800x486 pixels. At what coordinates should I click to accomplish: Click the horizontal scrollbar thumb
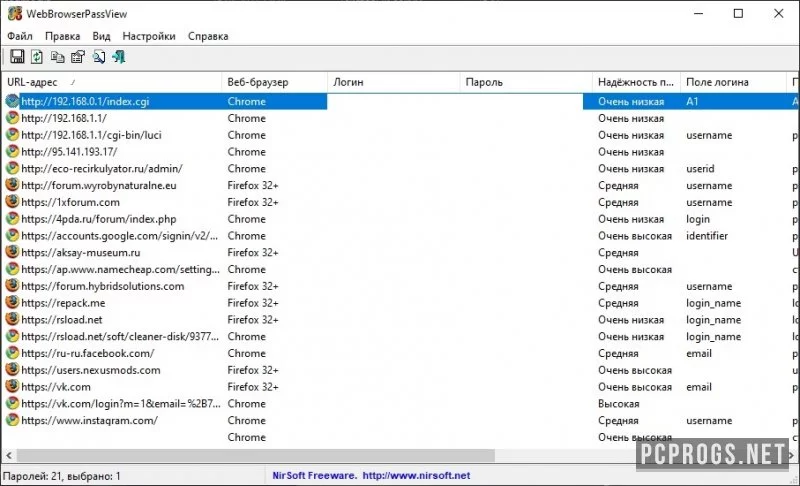click(256, 455)
